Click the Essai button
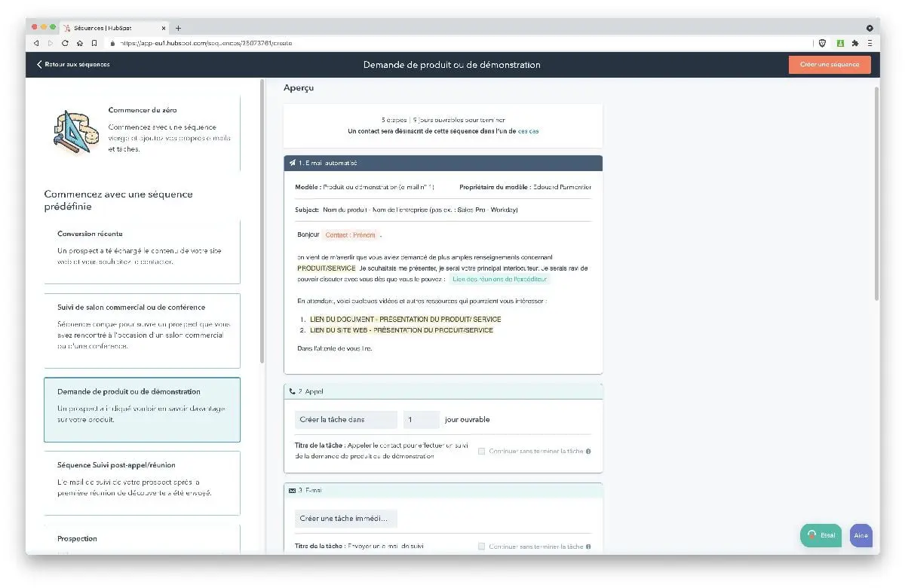The image size is (905, 588). (x=821, y=535)
